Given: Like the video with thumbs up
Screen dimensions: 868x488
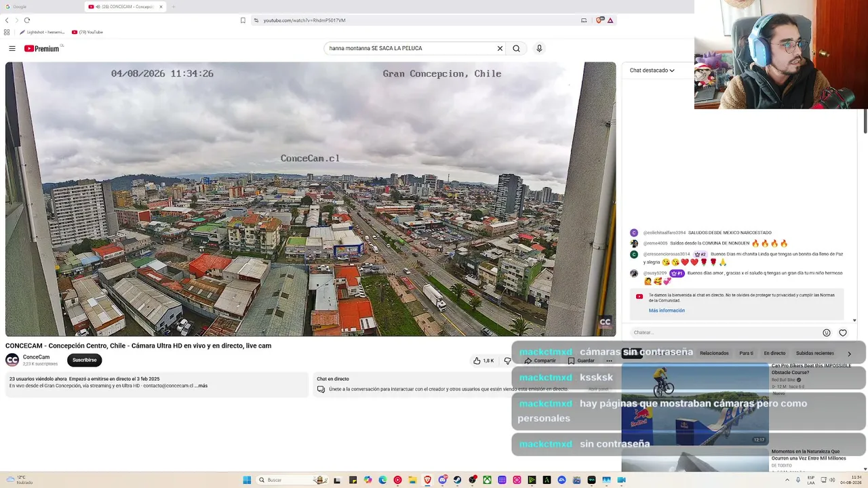Looking at the screenshot, I should [484, 361].
